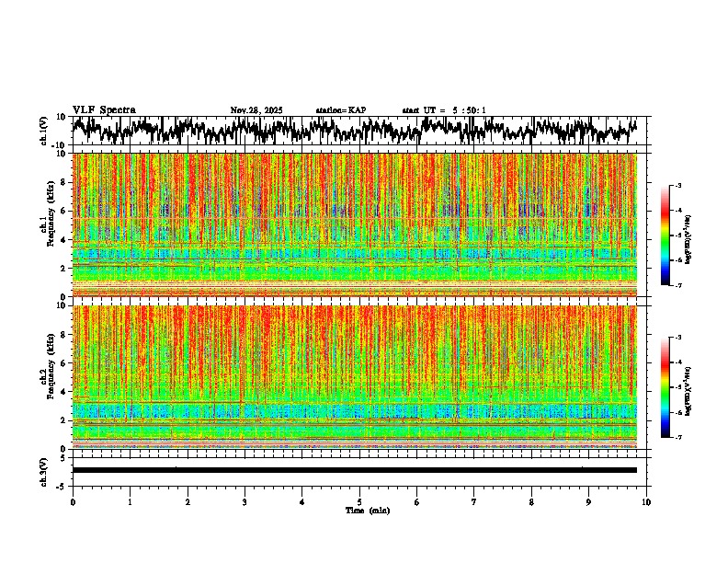This screenshot has width=728, height=563.
Task: Click the ch.2 spectrogram color scale bar
Action: click(665, 387)
